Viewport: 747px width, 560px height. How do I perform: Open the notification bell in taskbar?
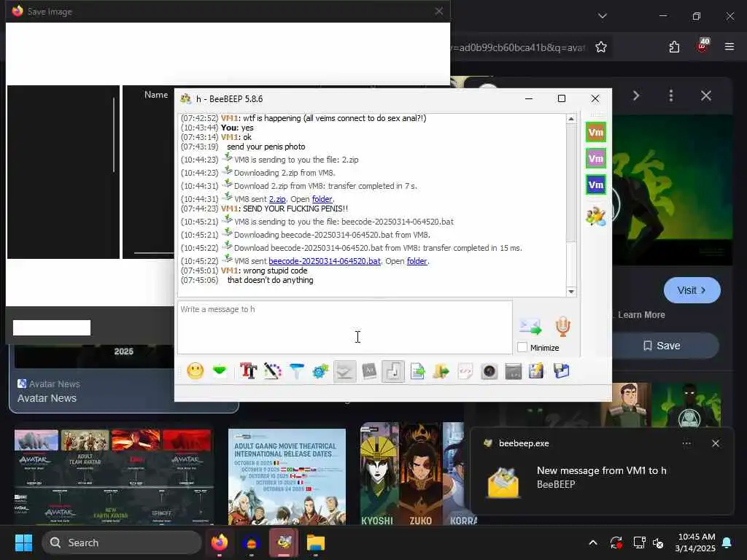tap(727, 542)
